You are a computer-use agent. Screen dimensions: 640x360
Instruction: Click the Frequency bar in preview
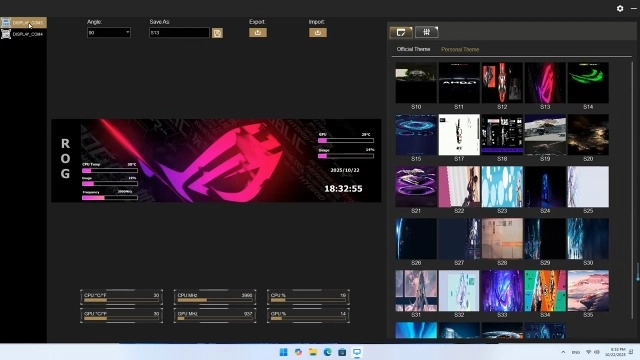[110, 198]
